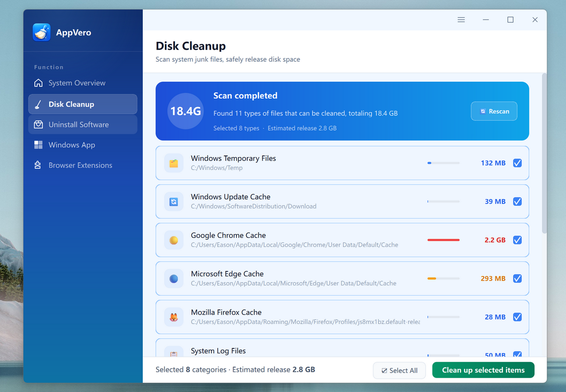
Task: Click the Chrome User Data cache path
Action: [295, 245]
